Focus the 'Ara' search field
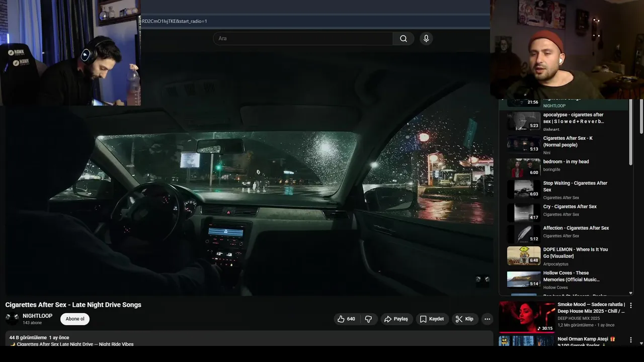 (303, 39)
